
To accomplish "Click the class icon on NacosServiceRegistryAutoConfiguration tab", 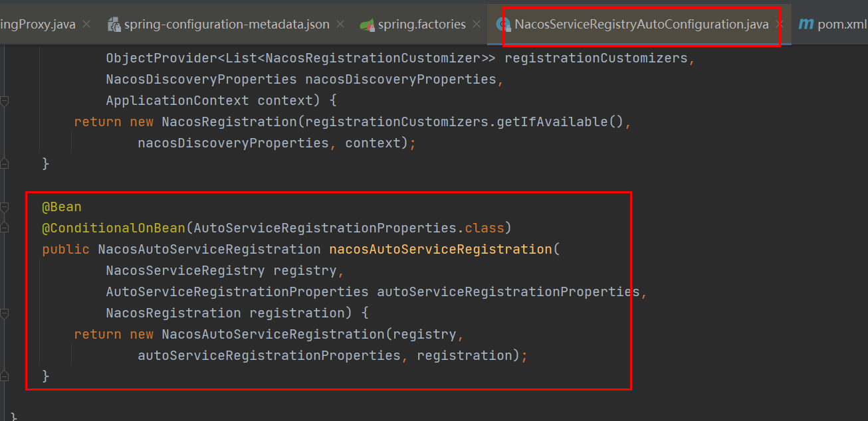I will click(503, 25).
